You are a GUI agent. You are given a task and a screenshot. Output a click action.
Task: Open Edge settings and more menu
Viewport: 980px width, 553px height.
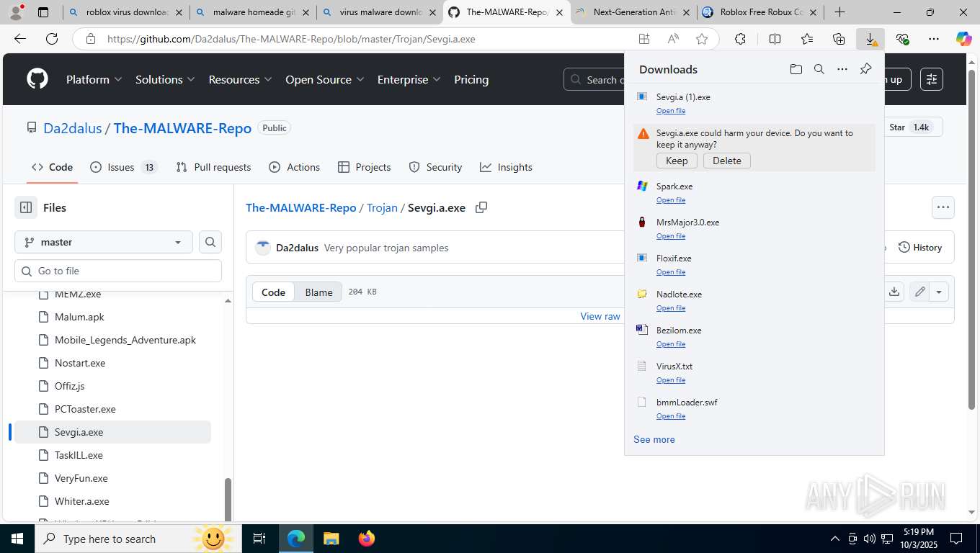click(x=934, y=39)
